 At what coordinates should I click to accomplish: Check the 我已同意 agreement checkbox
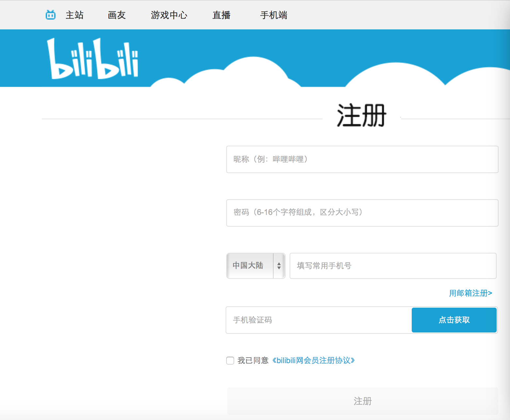(230, 361)
